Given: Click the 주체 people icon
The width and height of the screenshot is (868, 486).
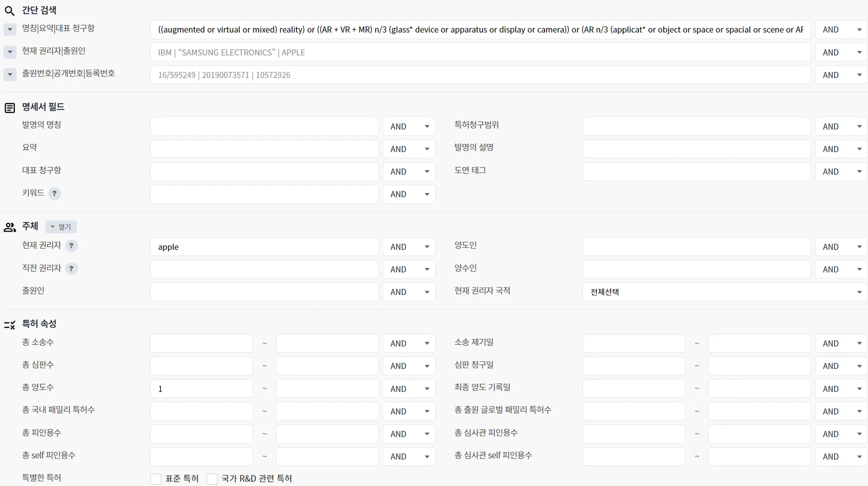Looking at the screenshot, I should tap(9, 227).
